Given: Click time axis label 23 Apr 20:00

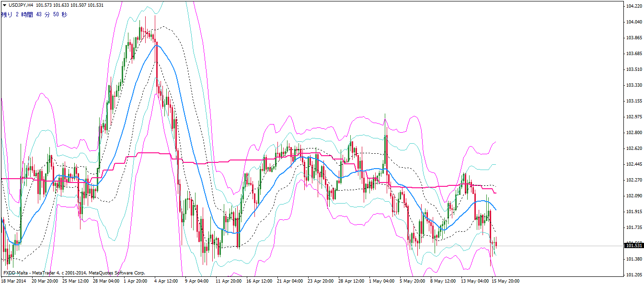Looking at the screenshot, I should click(x=322, y=281).
